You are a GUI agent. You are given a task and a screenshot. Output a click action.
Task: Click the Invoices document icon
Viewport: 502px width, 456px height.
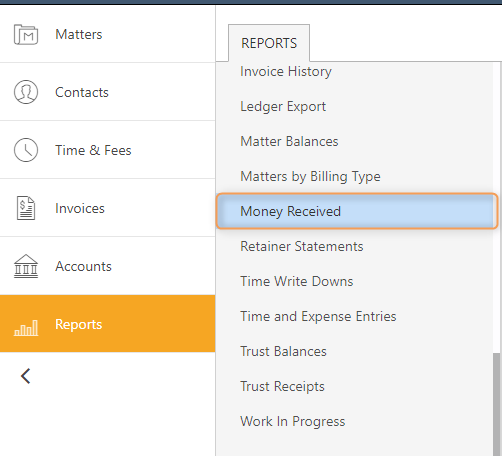click(x=26, y=208)
